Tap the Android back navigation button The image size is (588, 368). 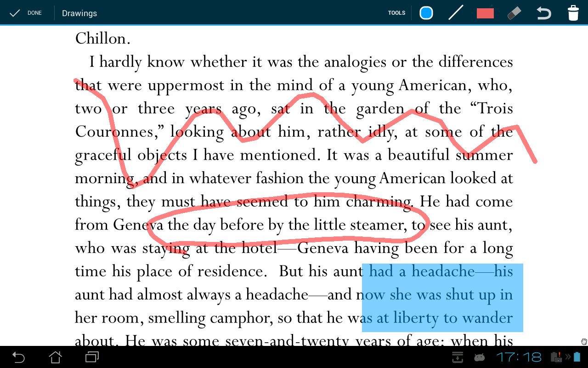(x=18, y=357)
